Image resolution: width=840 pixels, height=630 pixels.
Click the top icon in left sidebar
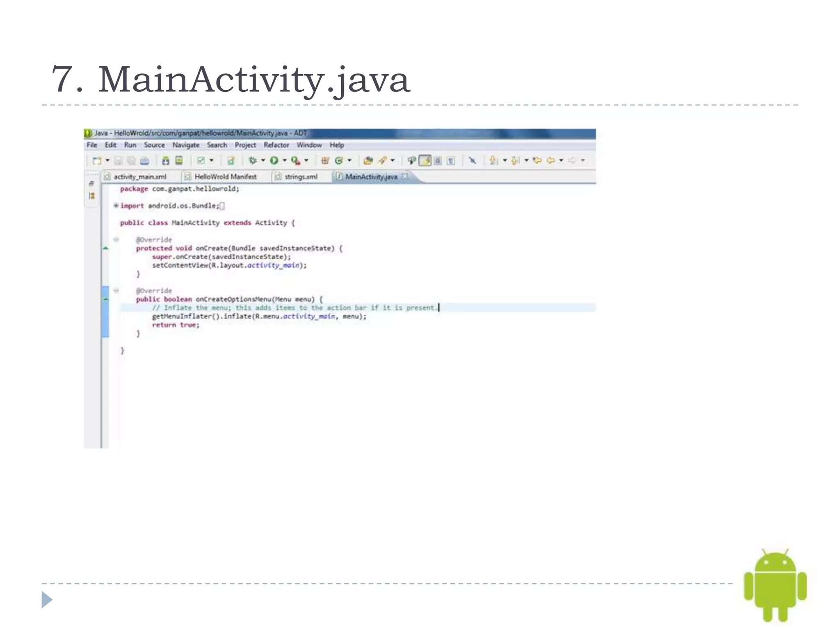(x=91, y=183)
